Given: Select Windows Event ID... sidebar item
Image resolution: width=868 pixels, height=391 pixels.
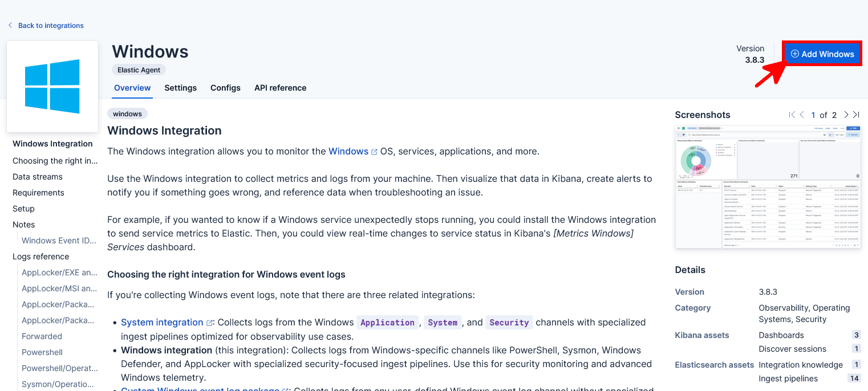Looking at the screenshot, I should [59, 241].
